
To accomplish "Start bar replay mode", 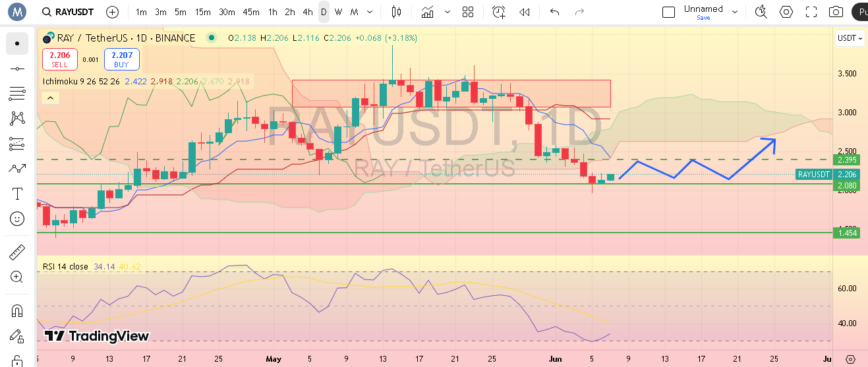I will pyautogui.click(x=525, y=12).
